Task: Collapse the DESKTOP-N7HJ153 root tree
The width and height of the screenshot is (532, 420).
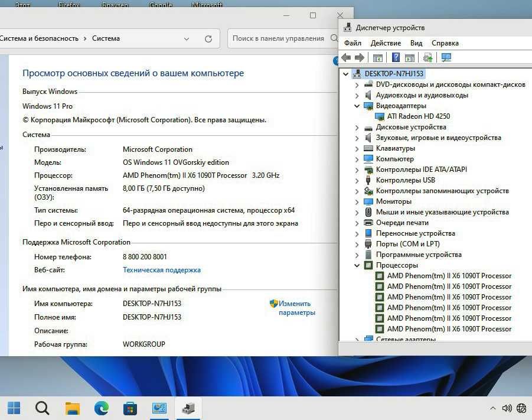Action: tap(346, 74)
